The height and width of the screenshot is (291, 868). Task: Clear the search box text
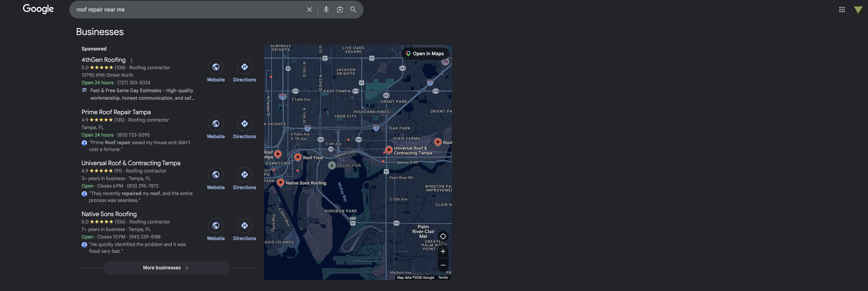point(309,9)
